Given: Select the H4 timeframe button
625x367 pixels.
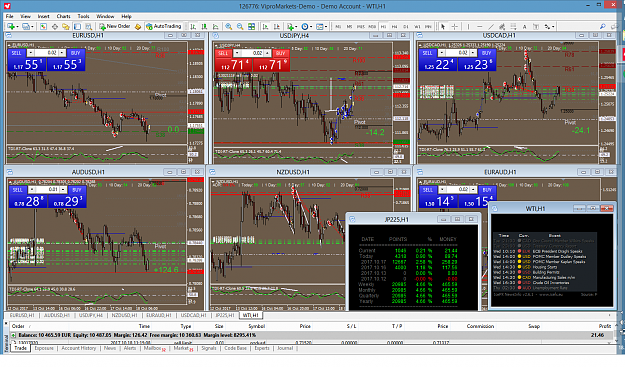Looking at the screenshot, I should pyautogui.click(x=395, y=26).
